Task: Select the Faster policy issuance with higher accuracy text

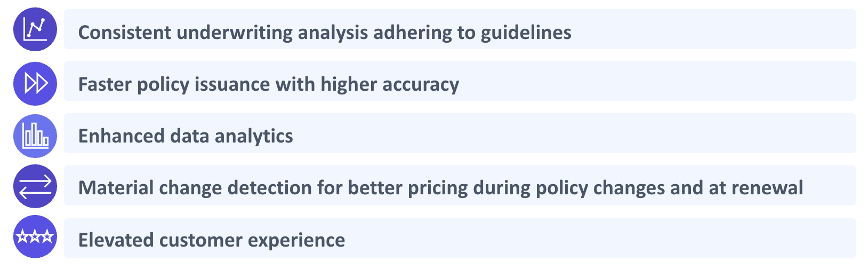Action: coord(269,84)
